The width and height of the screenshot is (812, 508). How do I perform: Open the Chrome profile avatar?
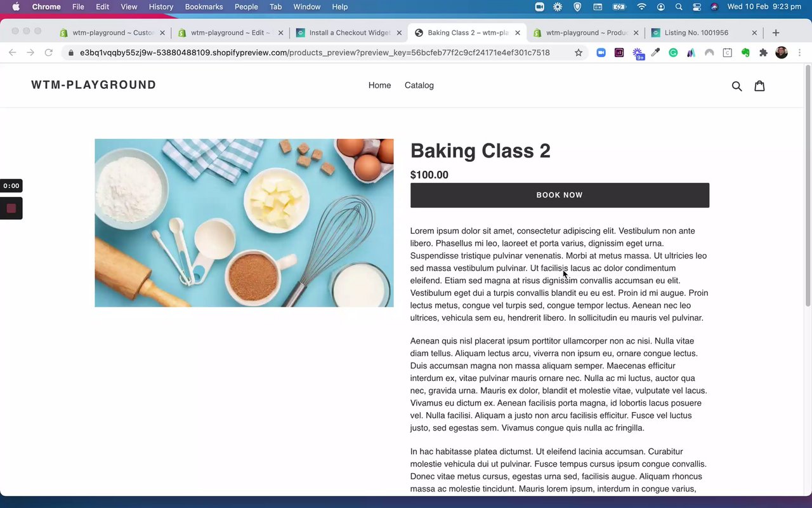(782, 53)
